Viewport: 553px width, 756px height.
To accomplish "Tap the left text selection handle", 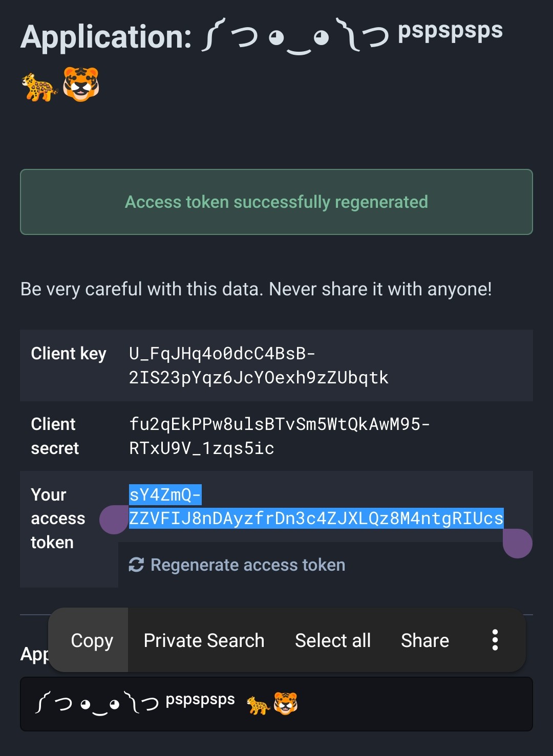I will 113,520.
